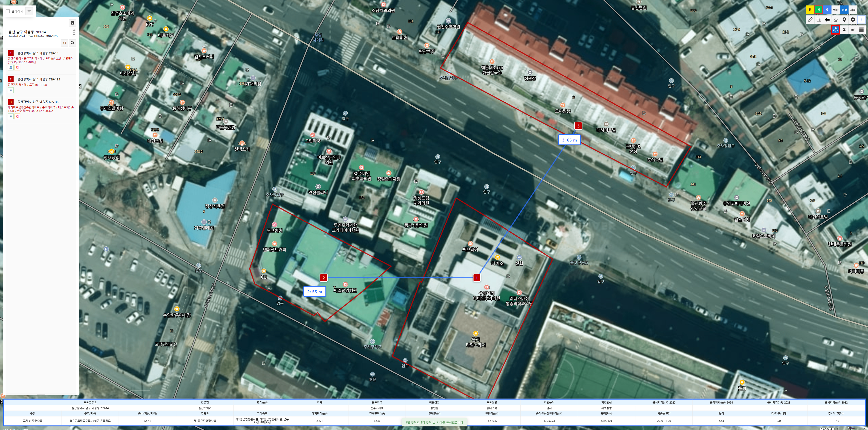The width and height of the screenshot is (868, 430).
Task: Toggle the m² area unit button
Action: pyautogui.click(x=853, y=30)
